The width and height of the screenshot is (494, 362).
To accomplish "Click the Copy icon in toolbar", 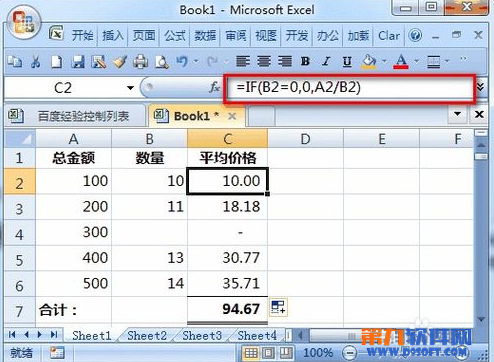I will tap(15, 62).
